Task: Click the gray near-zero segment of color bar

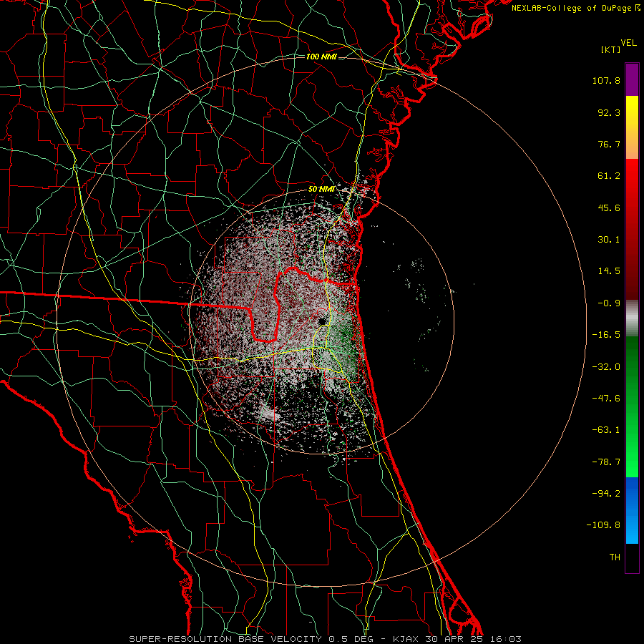Action: click(x=632, y=318)
